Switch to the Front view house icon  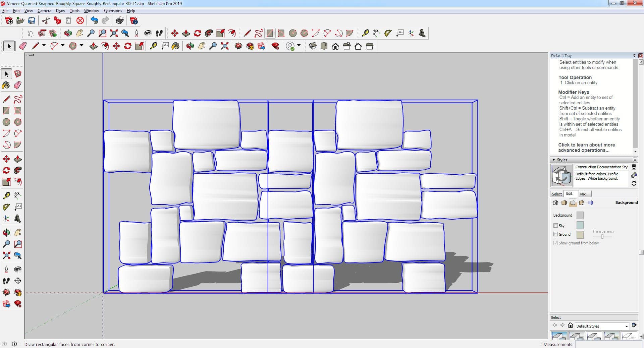coord(335,46)
